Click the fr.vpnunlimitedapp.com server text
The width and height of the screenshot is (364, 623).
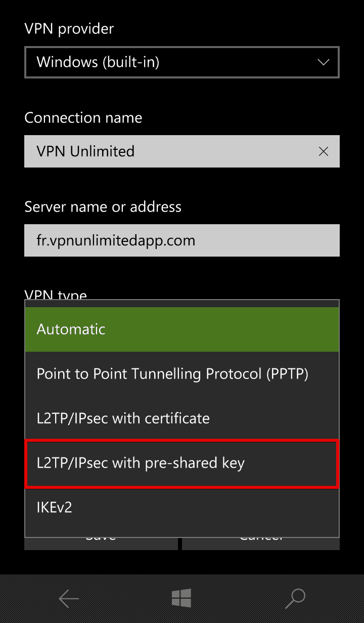tap(116, 240)
